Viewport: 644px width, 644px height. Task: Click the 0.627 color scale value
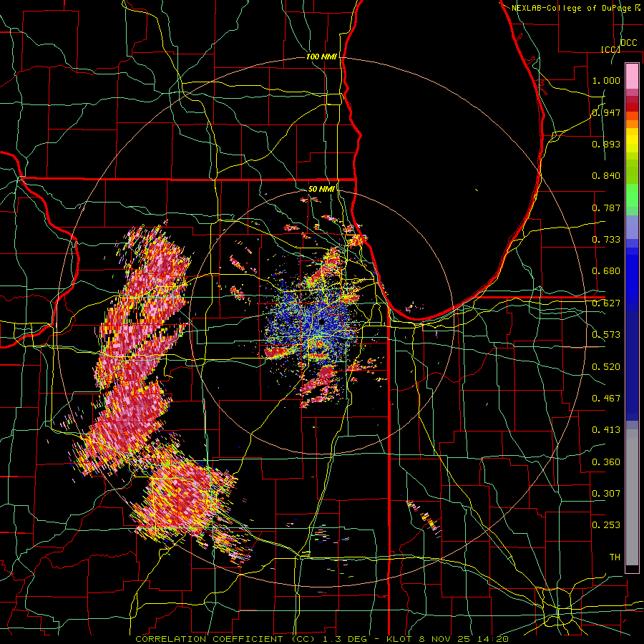coord(606,303)
